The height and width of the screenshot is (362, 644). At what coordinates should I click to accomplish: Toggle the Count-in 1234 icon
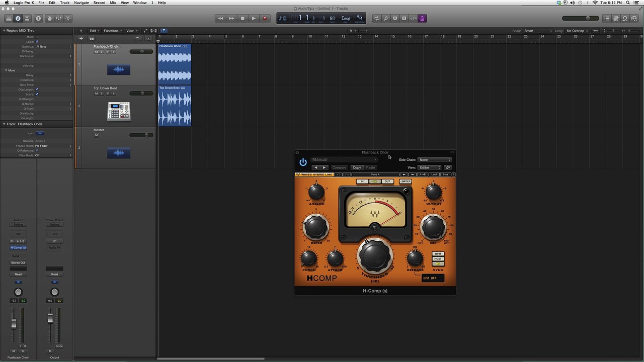click(x=413, y=19)
